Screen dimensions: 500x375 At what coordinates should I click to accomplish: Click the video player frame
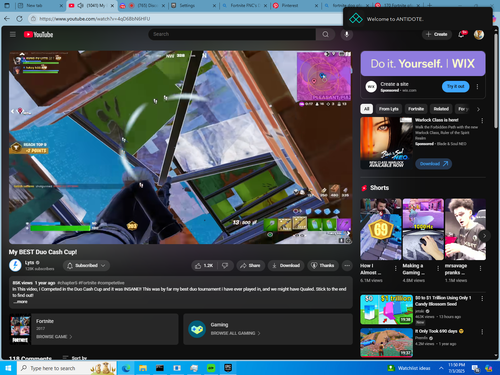point(180,147)
